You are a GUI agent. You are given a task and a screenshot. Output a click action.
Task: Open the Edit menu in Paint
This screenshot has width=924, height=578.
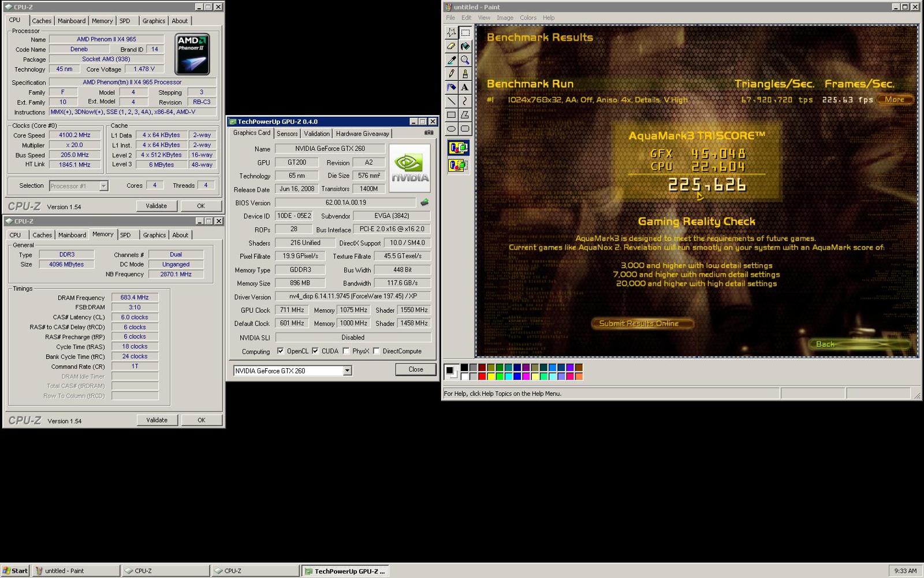467,18
